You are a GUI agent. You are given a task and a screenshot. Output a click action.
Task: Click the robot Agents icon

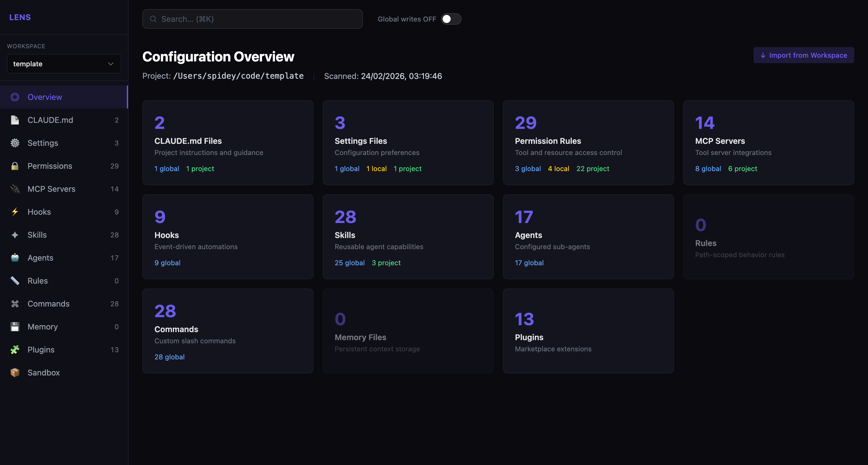[15, 258]
